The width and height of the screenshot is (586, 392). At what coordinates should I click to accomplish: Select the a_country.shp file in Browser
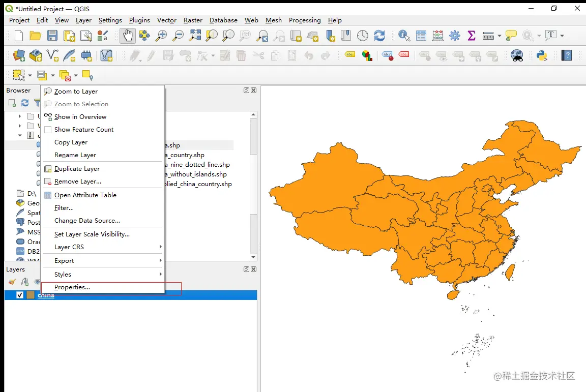(x=185, y=155)
